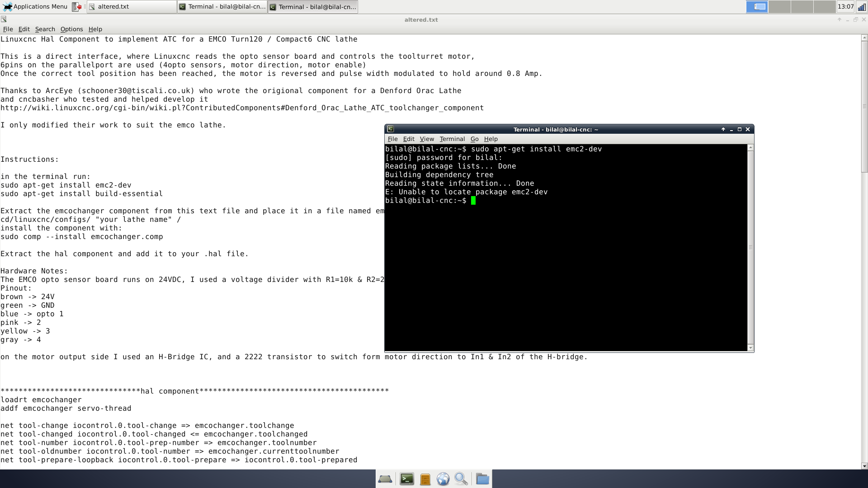Click 'brown -> 24V' pinout line
The image size is (868, 488).
[28, 297]
